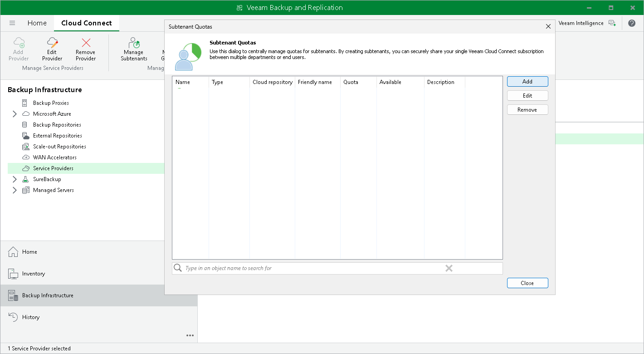
Task: Select External Repositories in the tree
Action: point(58,136)
